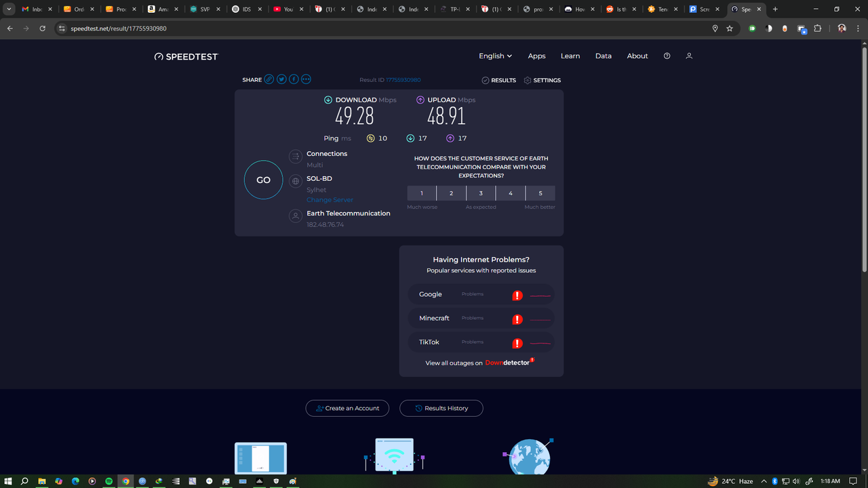Image resolution: width=868 pixels, height=488 pixels.
Task: Open the Apps menu item
Action: 536,56
